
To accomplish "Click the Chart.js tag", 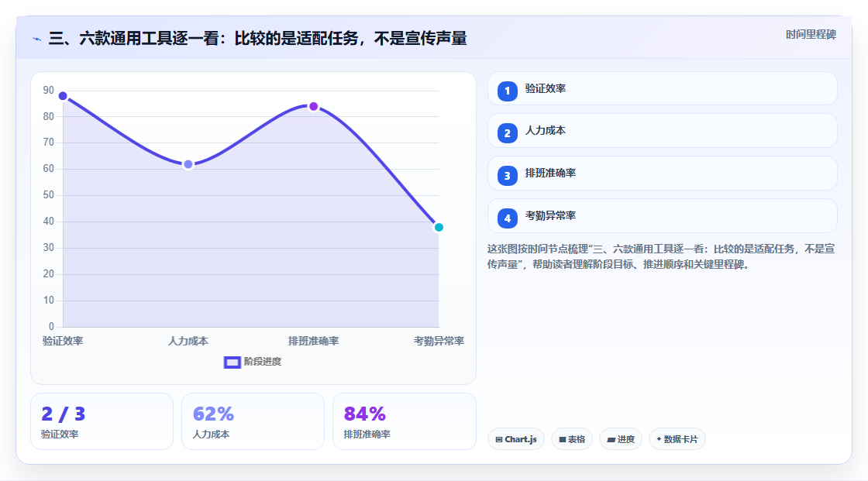I will click(x=516, y=439).
